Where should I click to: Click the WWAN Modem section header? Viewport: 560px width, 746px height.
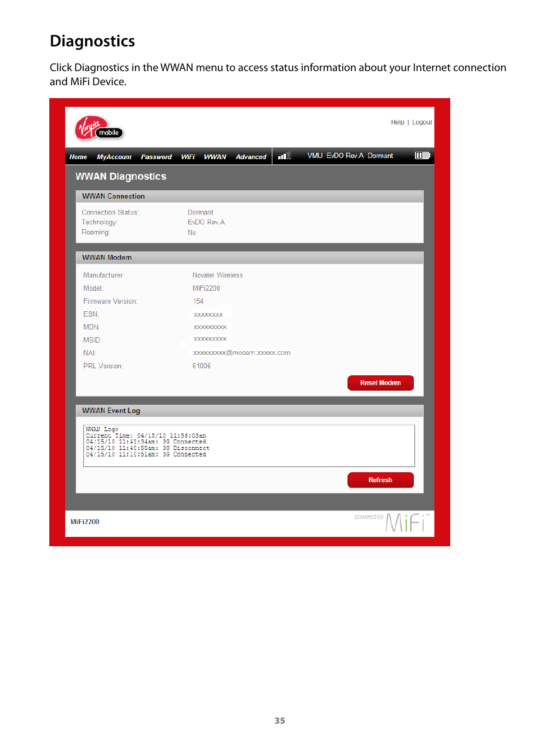click(249, 257)
